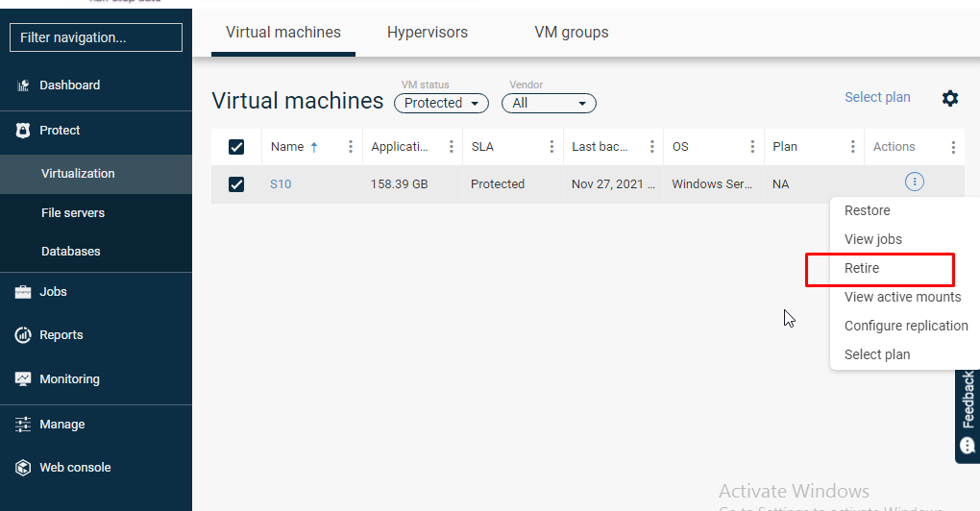Open the SLA column options menu

point(551,147)
